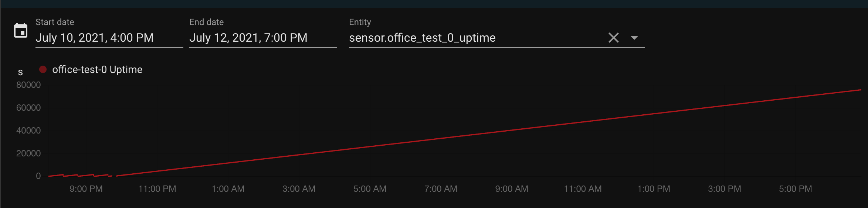The height and width of the screenshot is (208, 868).
Task: Click the 9:00 PM time axis label
Action: tap(86, 189)
